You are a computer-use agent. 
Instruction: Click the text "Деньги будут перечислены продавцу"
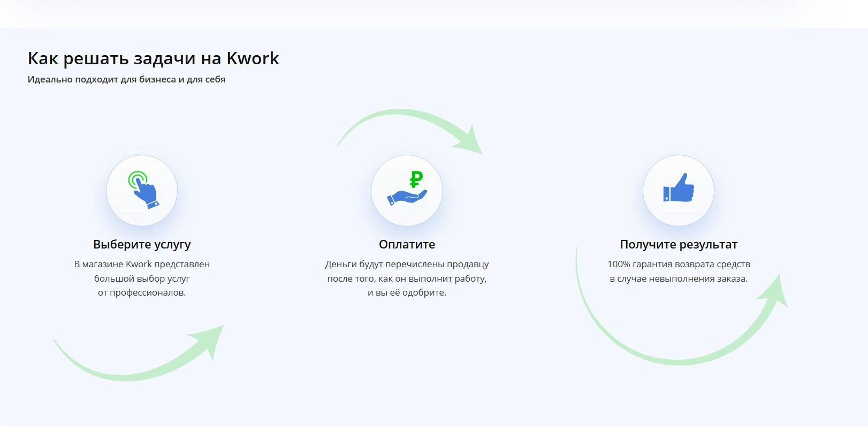click(407, 264)
